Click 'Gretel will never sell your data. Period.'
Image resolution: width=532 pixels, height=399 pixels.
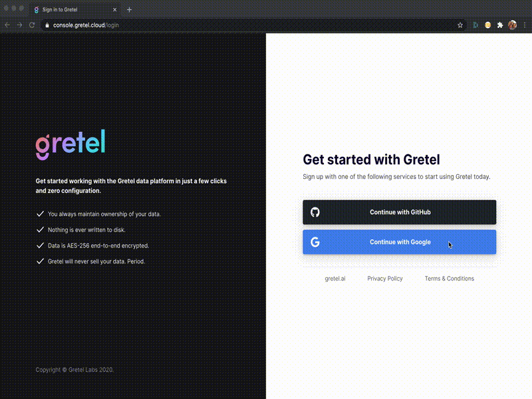(96, 261)
